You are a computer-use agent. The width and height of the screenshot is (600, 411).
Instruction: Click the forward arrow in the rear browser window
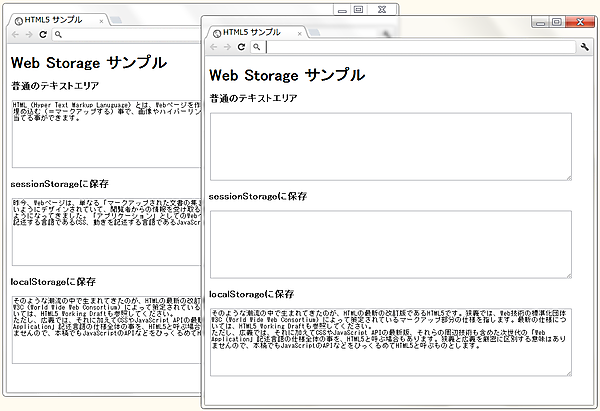(28, 34)
